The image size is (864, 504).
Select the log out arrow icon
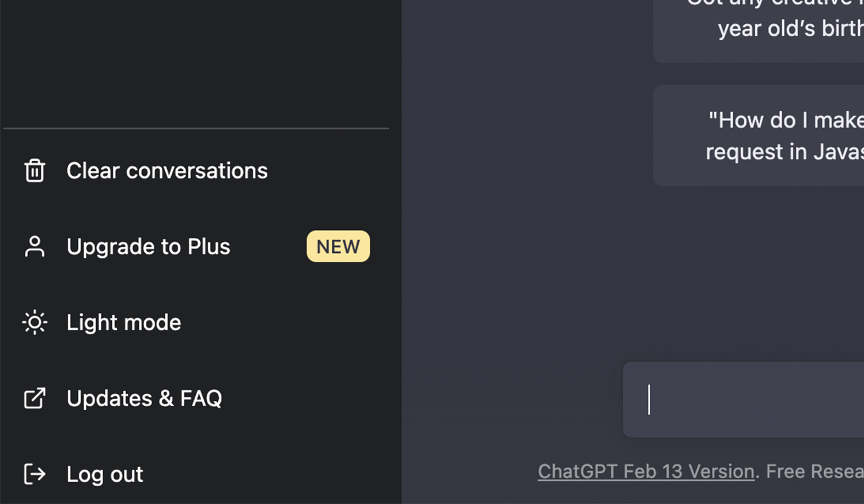[35, 473]
